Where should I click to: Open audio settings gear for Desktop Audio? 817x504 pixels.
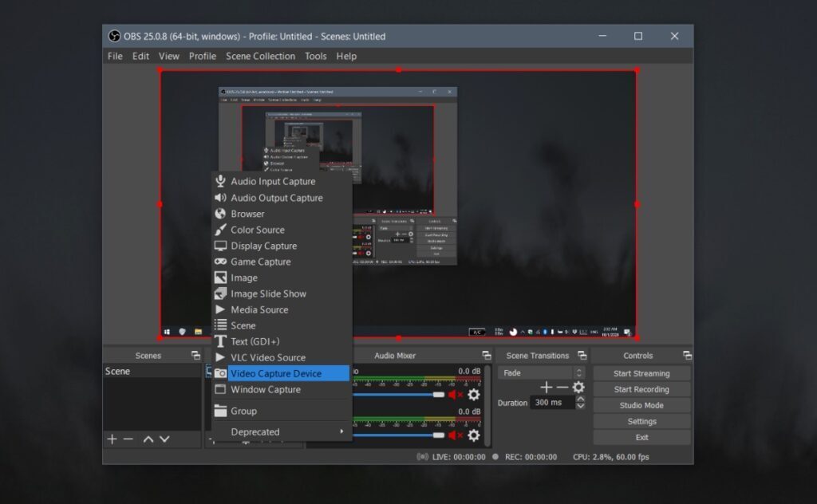coord(475,395)
